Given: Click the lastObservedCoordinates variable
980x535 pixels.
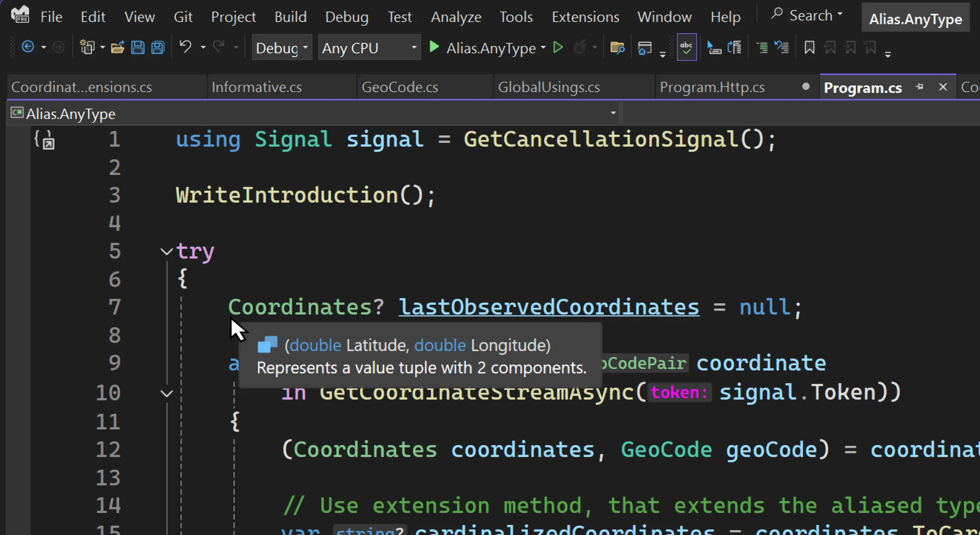Looking at the screenshot, I should [549, 307].
